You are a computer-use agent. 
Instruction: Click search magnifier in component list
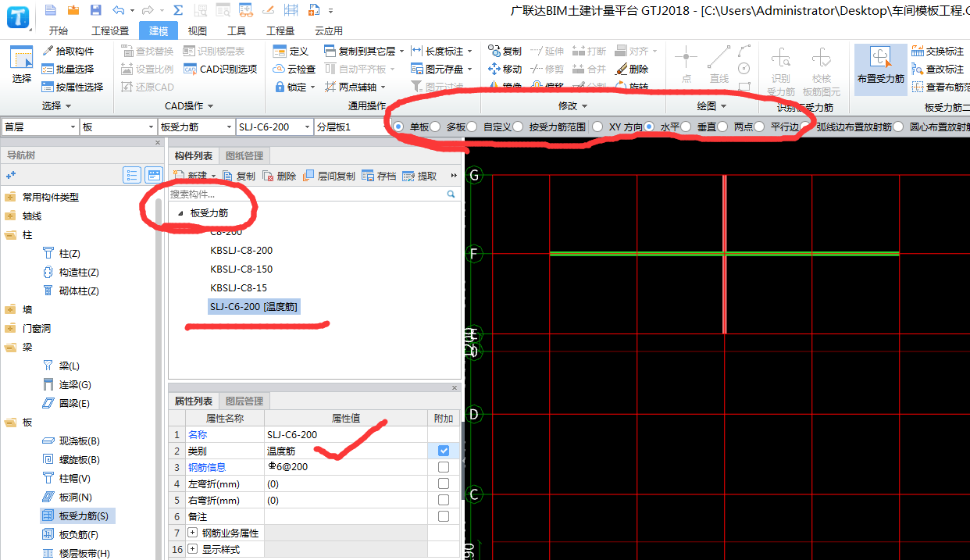pos(451,194)
